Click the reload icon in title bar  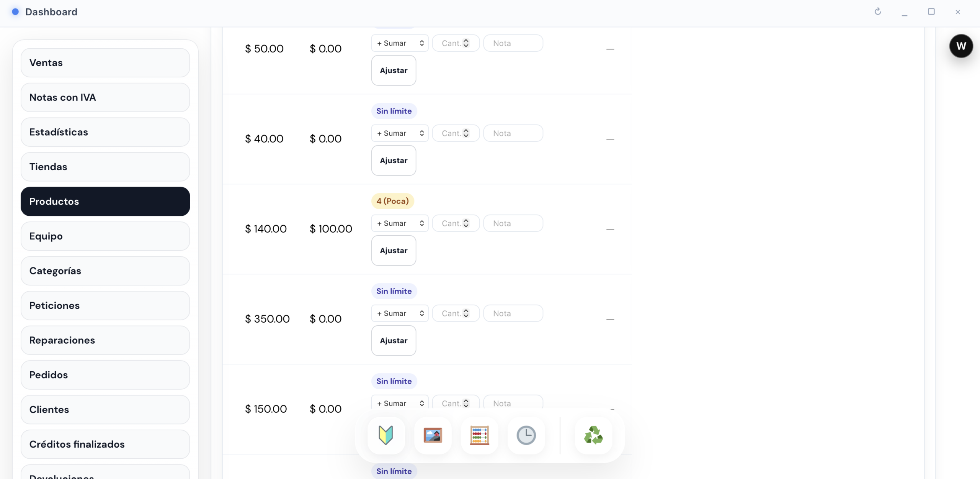click(878, 12)
